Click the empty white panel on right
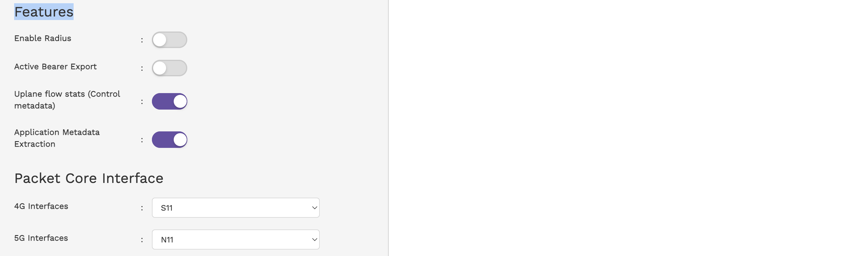This screenshot has width=868, height=256. [x=628, y=128]
